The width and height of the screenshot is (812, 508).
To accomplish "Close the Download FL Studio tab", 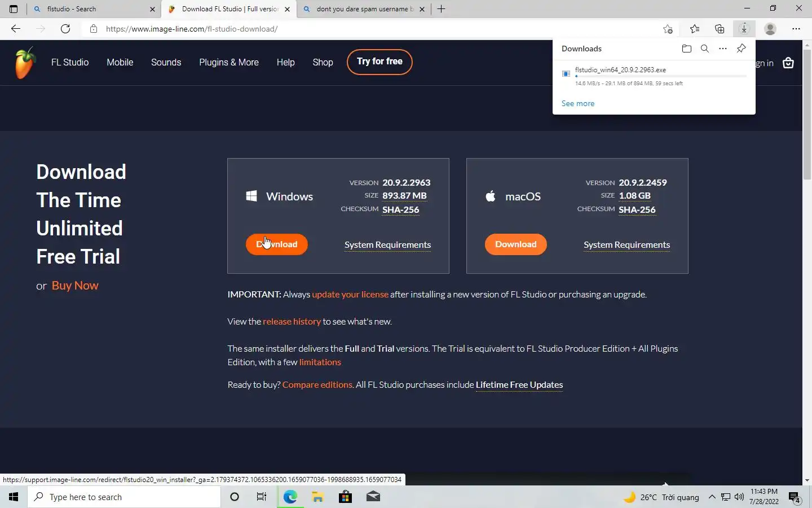I will (x=287, y=9).
